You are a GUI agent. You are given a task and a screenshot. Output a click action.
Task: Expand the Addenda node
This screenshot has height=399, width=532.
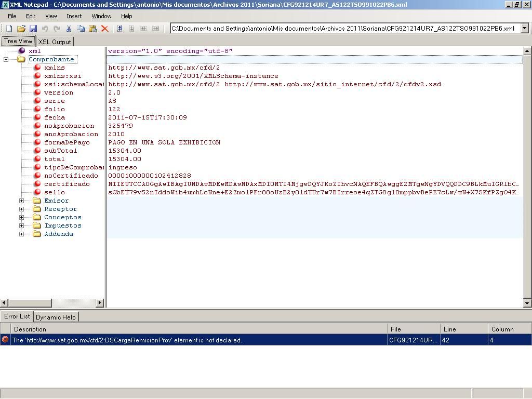[21, 234]
